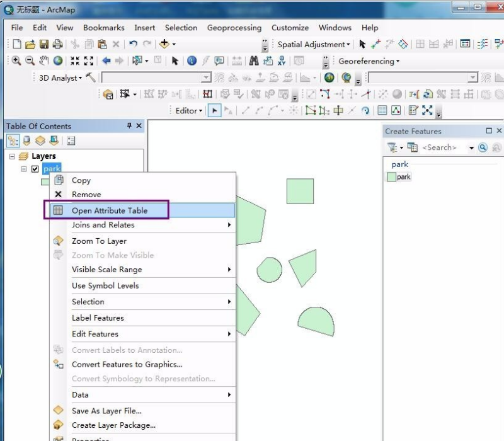Viewport: 504px width, 441px height.
Task: Click the green park layer symbol swatch
Action: coord(45,182)
